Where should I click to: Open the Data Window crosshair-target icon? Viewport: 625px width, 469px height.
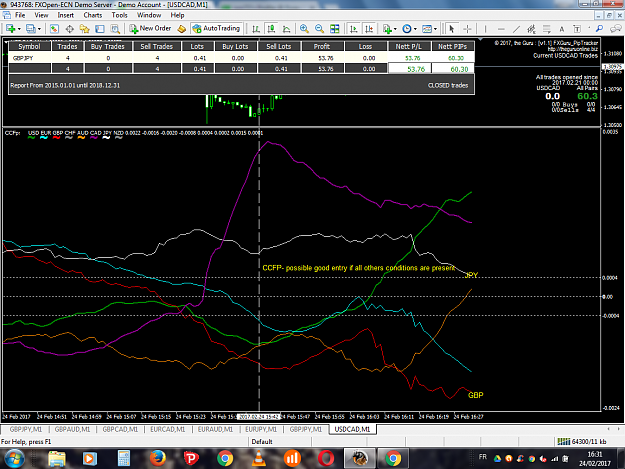(x=69, y=29)
